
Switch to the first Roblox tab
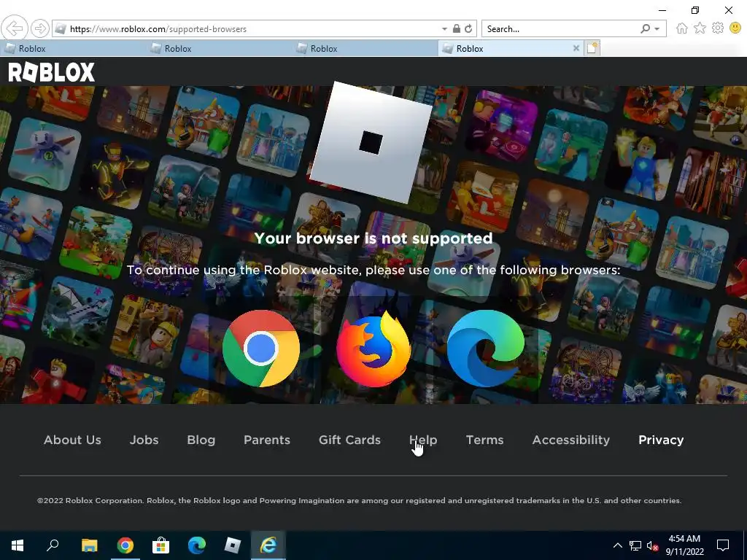[73, 49]
